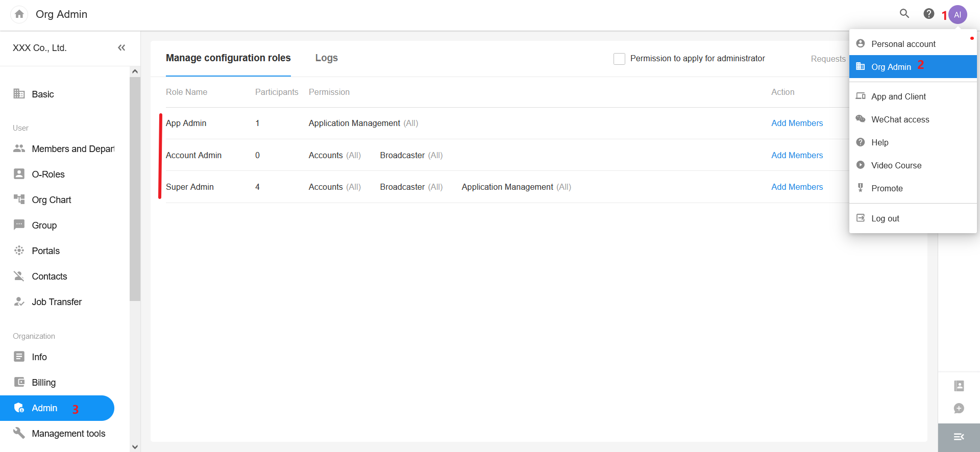Choose Personal account in the dropdown menu
Viewport: 980px width, 452px height.
pyautogui.click(x=903, y=44)
